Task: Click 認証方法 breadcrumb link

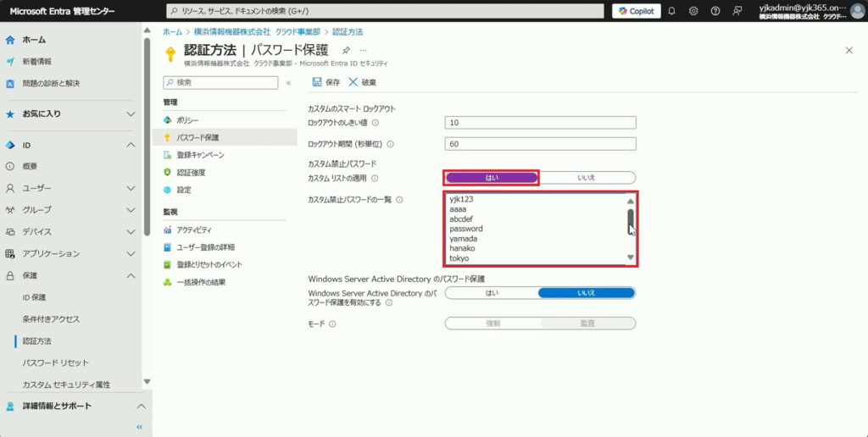Action: [348, 32]
